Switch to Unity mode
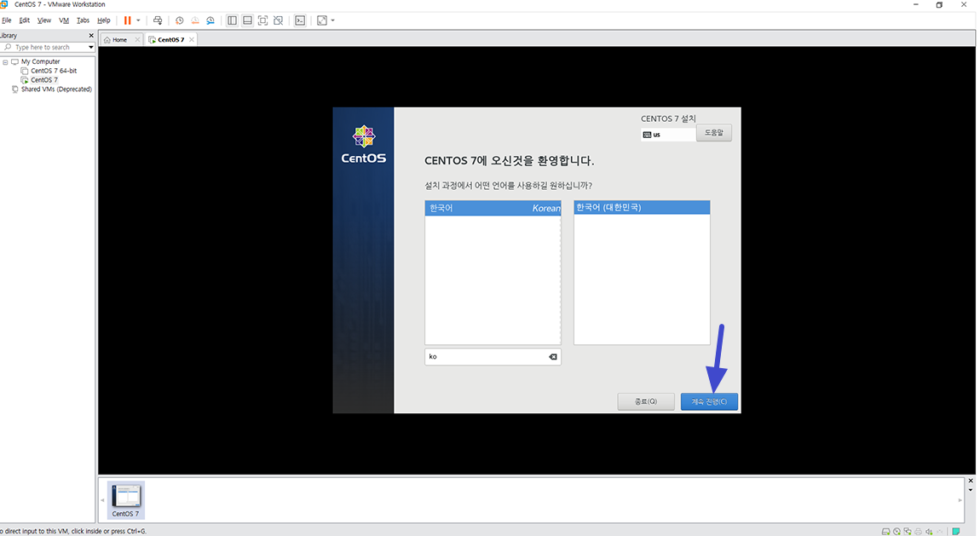The height and width of the screenshot is (536, 980). tap(279, 20)
